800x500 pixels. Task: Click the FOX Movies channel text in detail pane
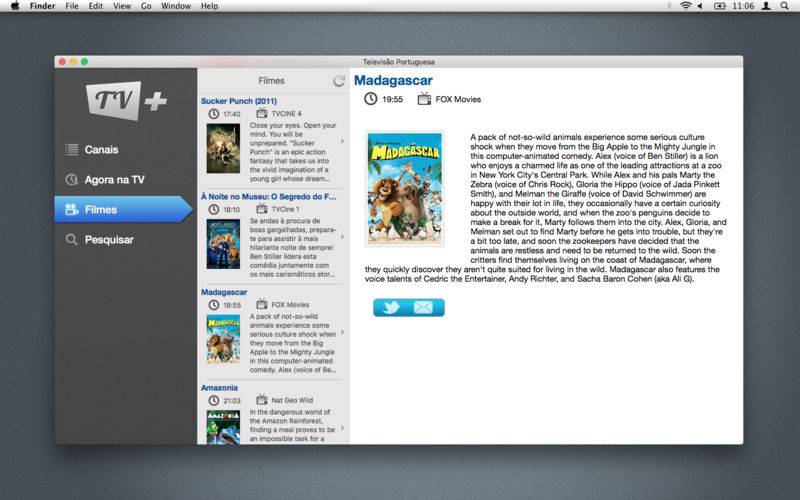458,99
